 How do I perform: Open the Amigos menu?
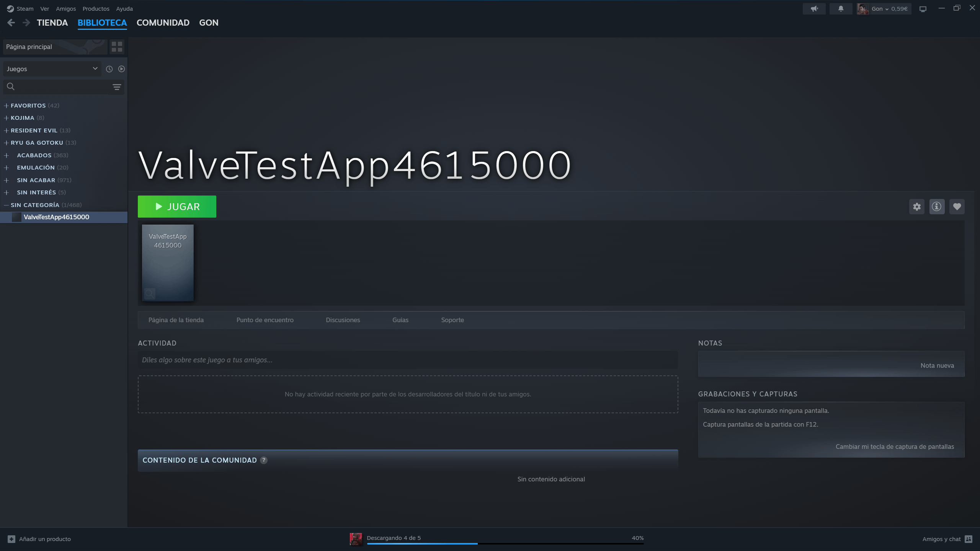click(x=66, y=8)
